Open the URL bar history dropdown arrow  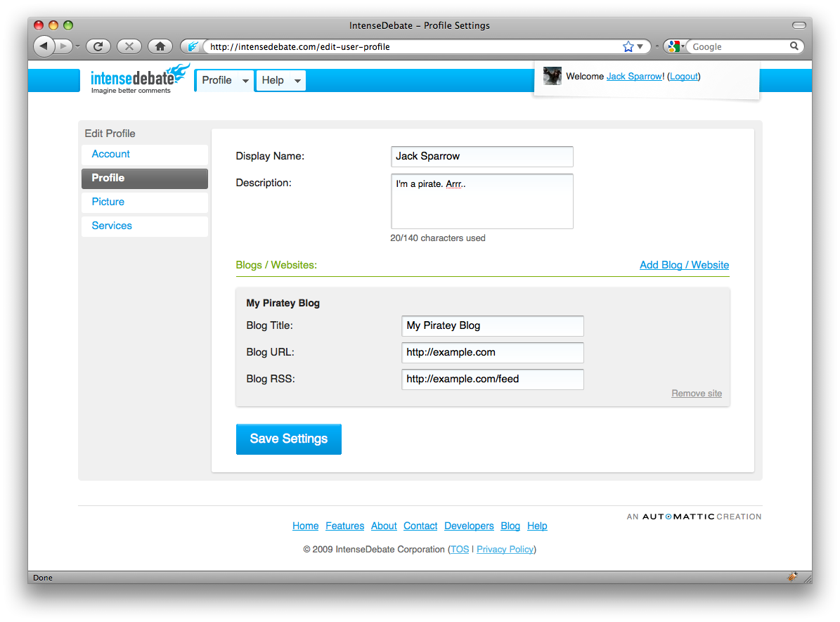coord(640,47)
